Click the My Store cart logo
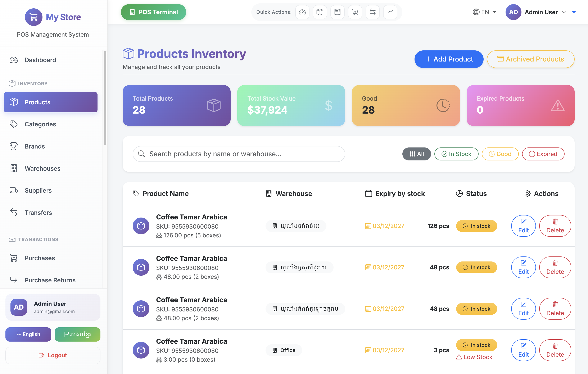This screenshot has width=588, height=374. pyautogui.click(x=34, y=17)
